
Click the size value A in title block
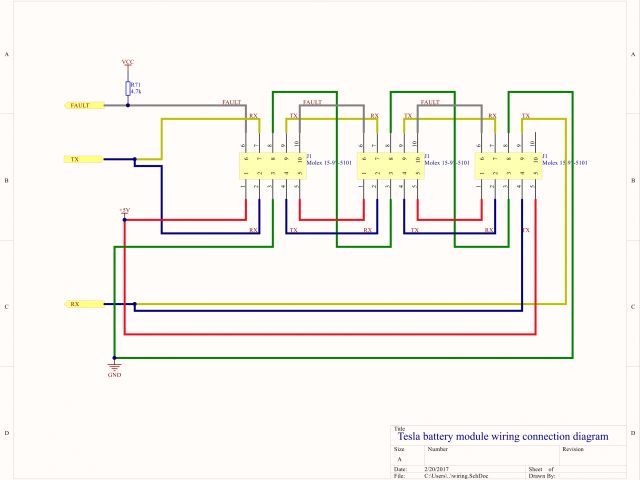pos(399,459)
